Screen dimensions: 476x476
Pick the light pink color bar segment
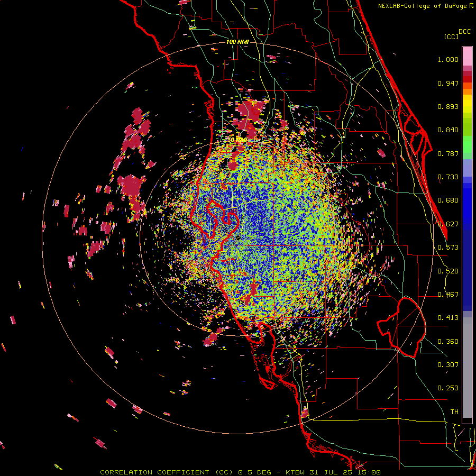[x=467, y=56]
